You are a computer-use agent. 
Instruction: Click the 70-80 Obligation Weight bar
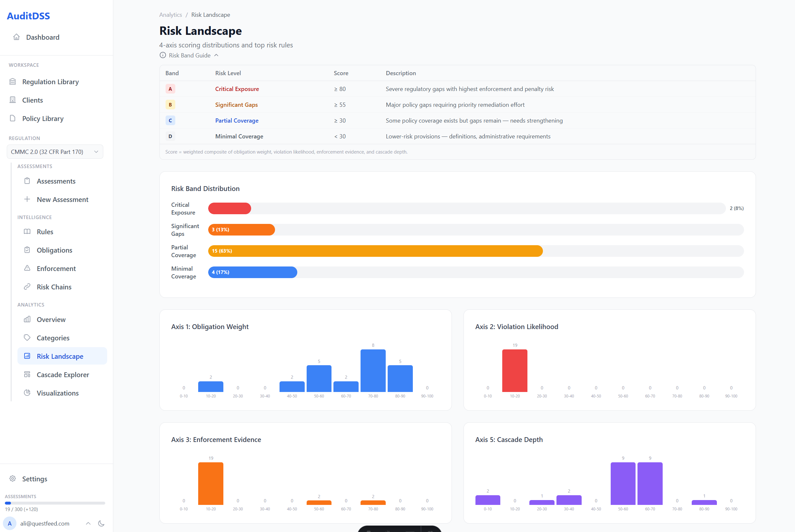373,370
